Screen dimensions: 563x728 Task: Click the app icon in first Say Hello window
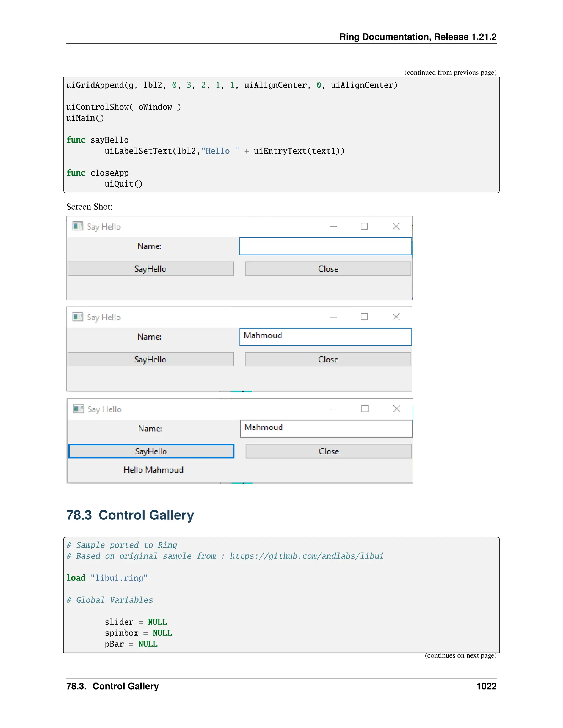pyautogui.click(x=77, y=226)
